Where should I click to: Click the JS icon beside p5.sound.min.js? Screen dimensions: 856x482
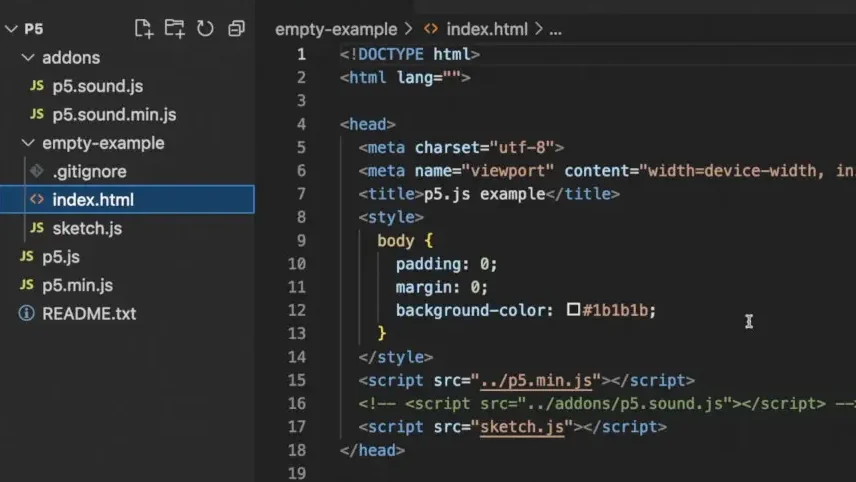coord(37,114)
